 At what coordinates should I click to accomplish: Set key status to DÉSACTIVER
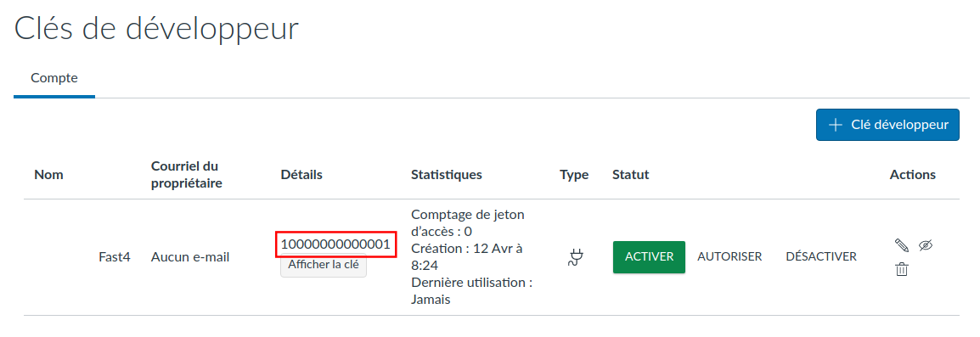click(821, 257)
